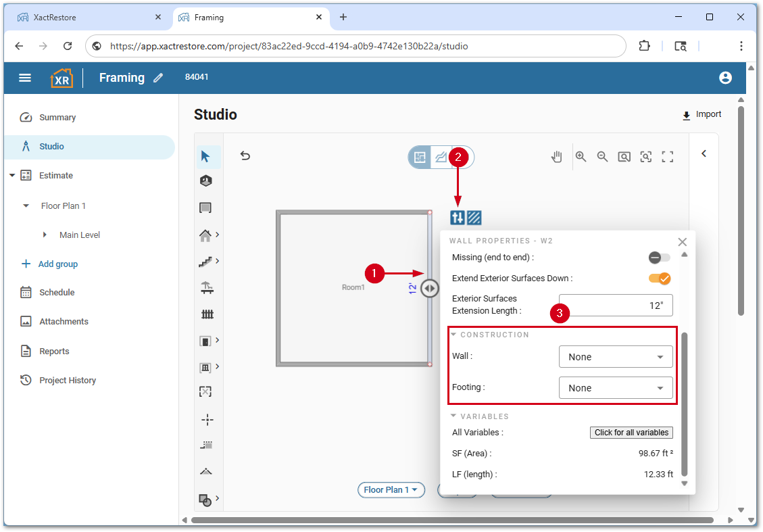This screenshot has height=532, width=763.
Task: Open the user account profile icon
Action: (x=725, y=78)
